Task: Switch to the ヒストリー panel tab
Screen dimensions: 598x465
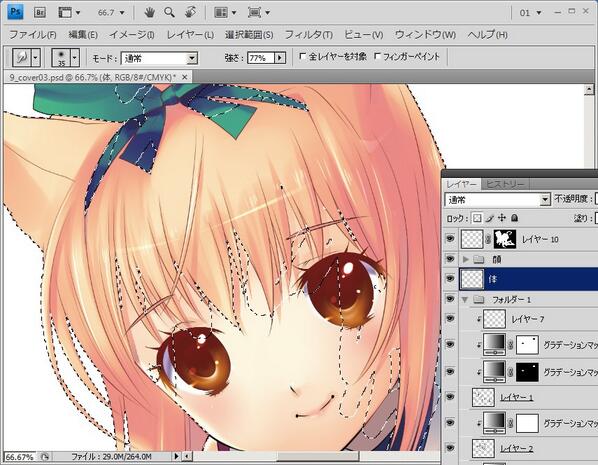Action: (505, 184)
